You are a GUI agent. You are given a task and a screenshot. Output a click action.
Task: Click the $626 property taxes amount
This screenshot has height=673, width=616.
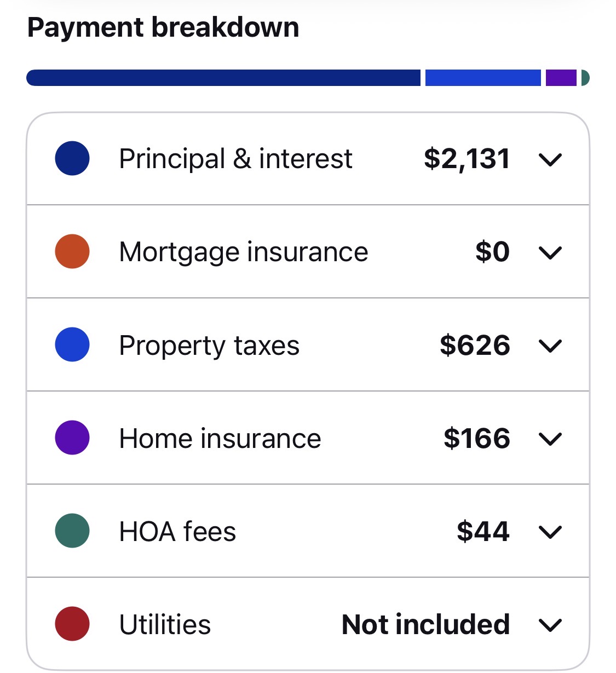[x=475, y=346]
